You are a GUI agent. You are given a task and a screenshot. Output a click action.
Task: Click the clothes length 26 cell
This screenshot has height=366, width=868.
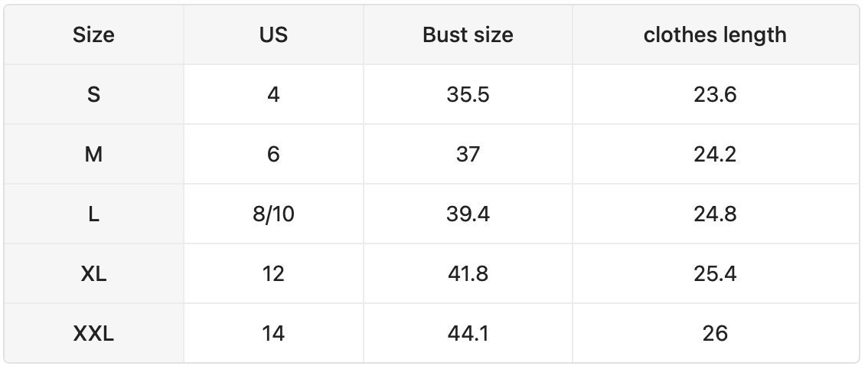pyautogui.click(x=715, y=333)
